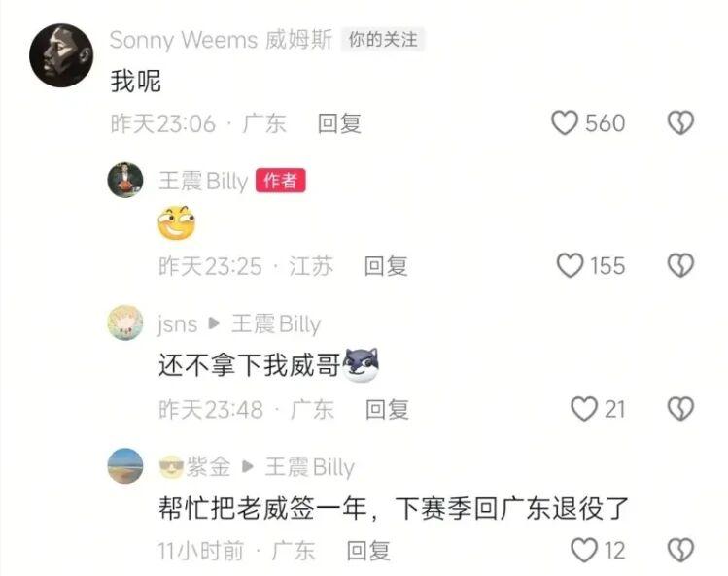728x576 pixels.
Task: Open jsns username link
Action: click(x=177, y=323)
